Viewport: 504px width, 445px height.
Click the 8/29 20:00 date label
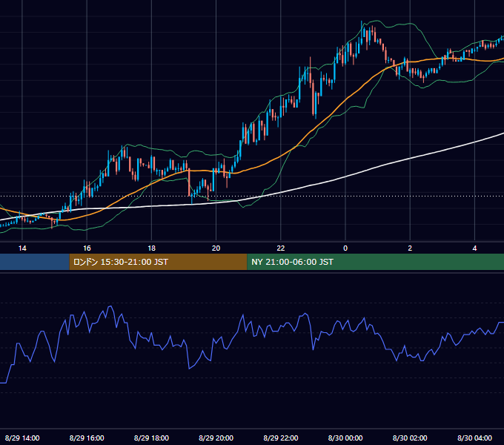tap(216, 438)
